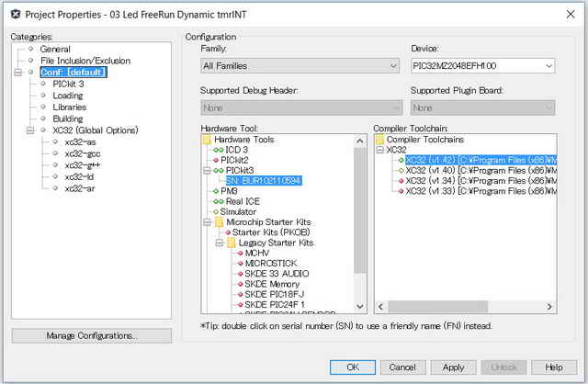
Task: Click the PICkit2 red status icon
Action: click(216, 160)
